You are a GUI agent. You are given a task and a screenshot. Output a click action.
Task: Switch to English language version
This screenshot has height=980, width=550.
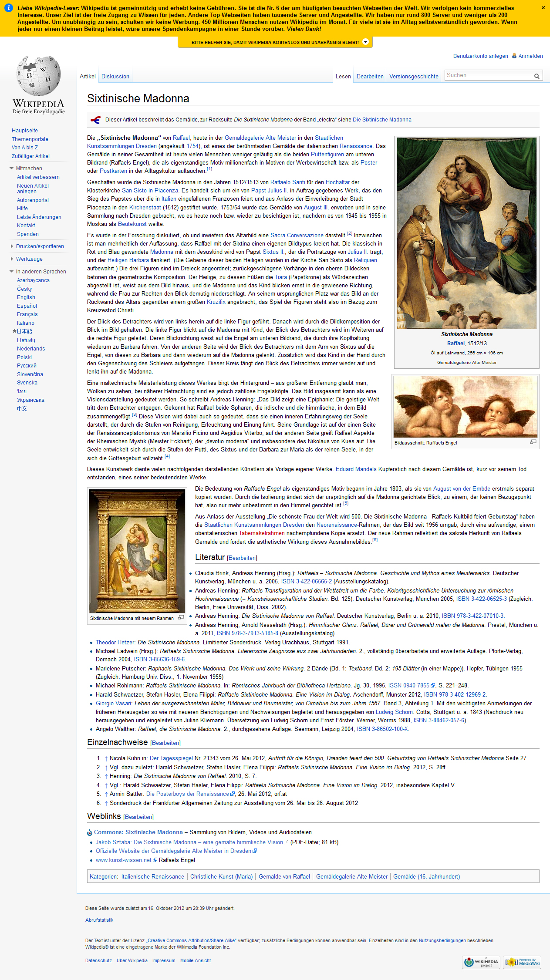(26, 297)
